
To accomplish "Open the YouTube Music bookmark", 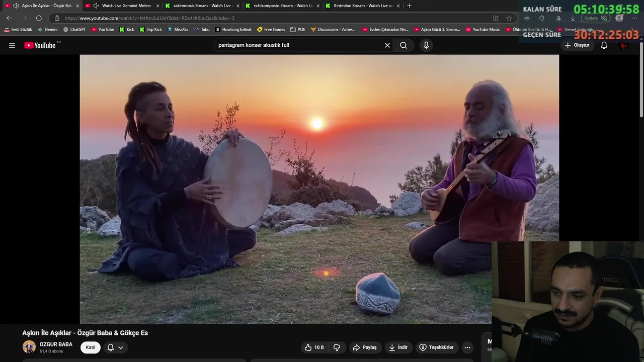I will [x=483, y=30].
